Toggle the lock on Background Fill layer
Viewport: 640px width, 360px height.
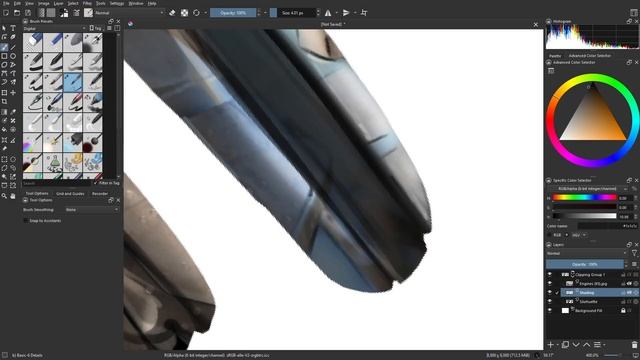(x=623, y=311)
